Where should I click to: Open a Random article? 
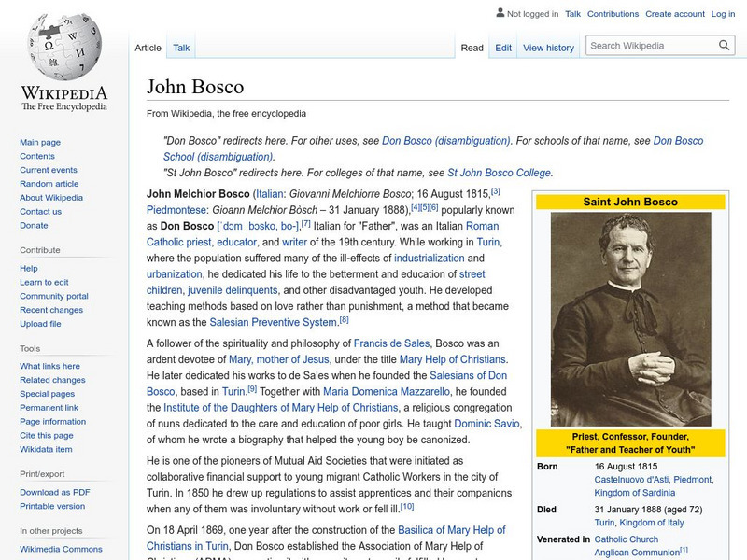point(49,183)
